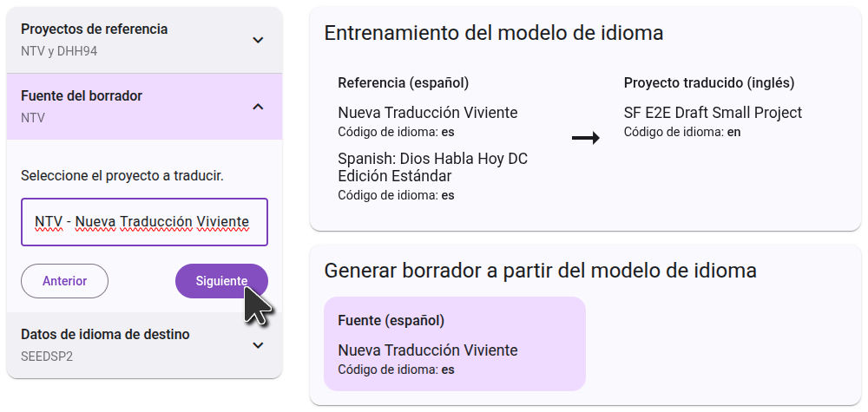Click the Referencia (español) column label
The height and width of the screenshot is (412, 868).
click(404, 83)
